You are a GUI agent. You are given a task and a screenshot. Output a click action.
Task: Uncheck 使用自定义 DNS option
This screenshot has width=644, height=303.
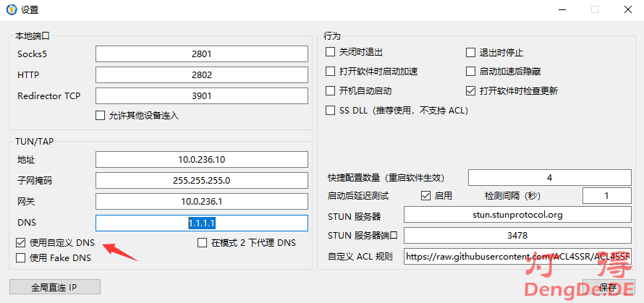[x=20, y=243]
